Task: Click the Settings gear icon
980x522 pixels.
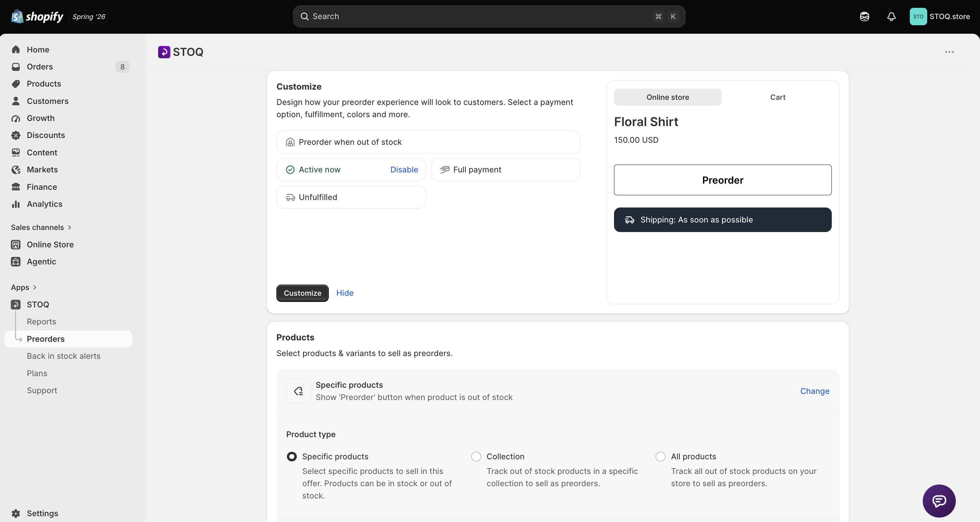Action: (16, 513)
